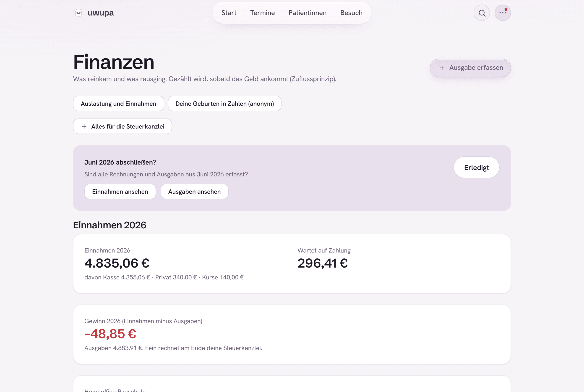Click the Wartet auf Zahlung amount

click(323, 263)
